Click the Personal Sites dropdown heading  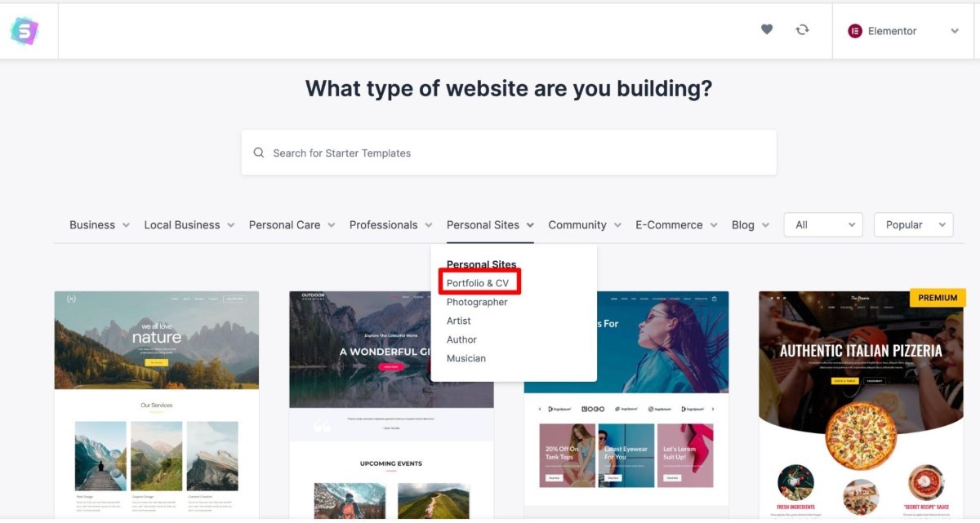(481, 264)
